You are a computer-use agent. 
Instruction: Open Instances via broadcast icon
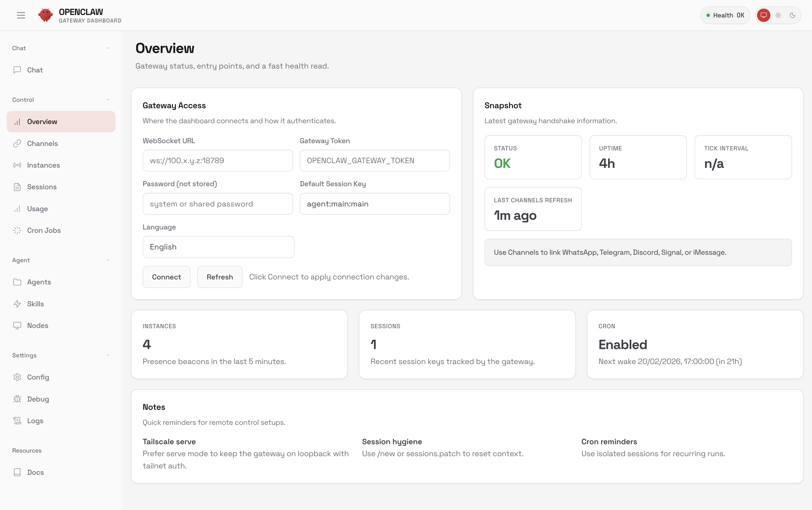click(17, 165)
